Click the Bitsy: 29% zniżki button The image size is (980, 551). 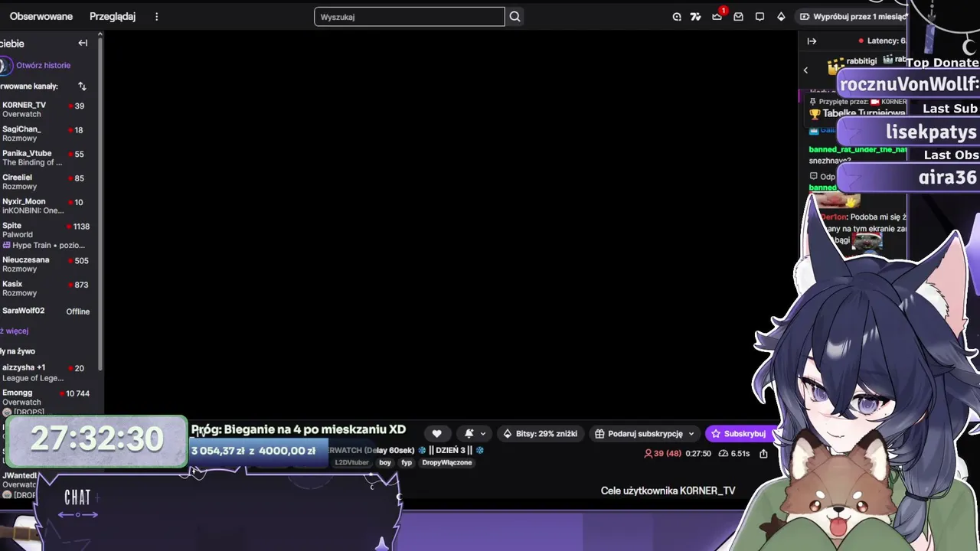pyautogui.click(x=540, y=434)
